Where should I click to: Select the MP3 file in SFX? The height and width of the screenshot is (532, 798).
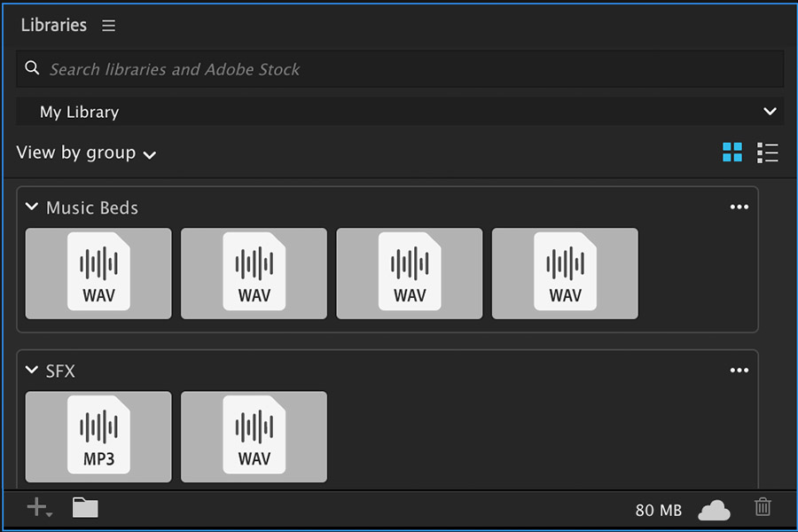pos(98,437)
